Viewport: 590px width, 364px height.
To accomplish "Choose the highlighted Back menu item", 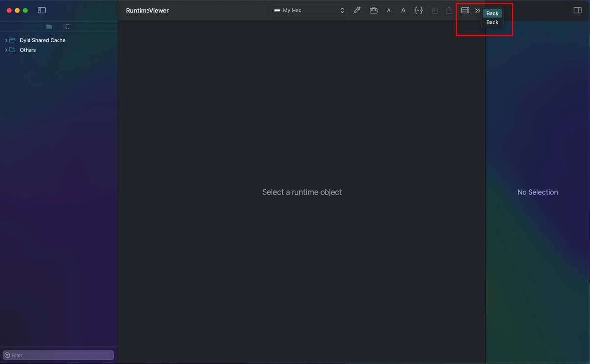I will click(492, 14).
